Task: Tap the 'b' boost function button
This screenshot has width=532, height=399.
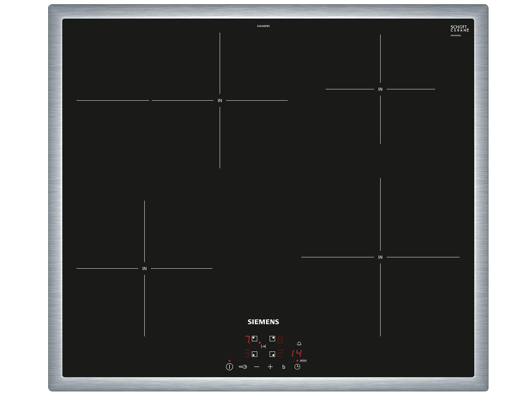Action: pyautogui.click(x=284, y=367)
